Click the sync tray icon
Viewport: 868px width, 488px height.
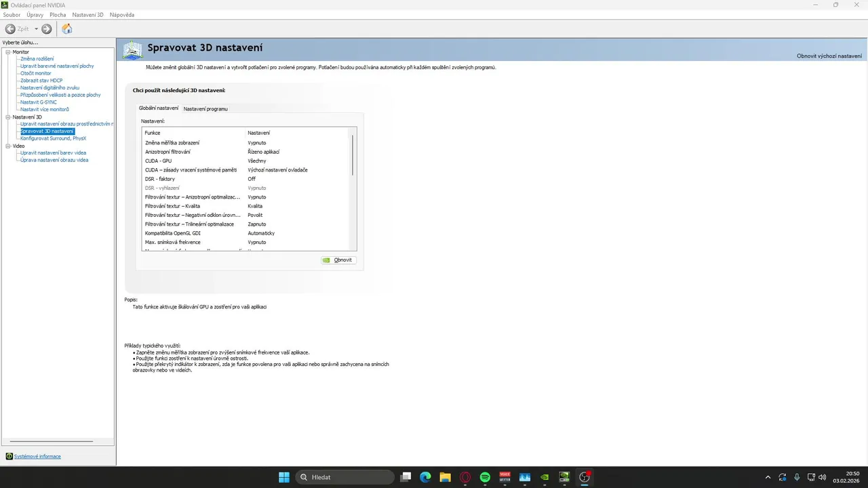pyautogui.click(x=782, y=477)
